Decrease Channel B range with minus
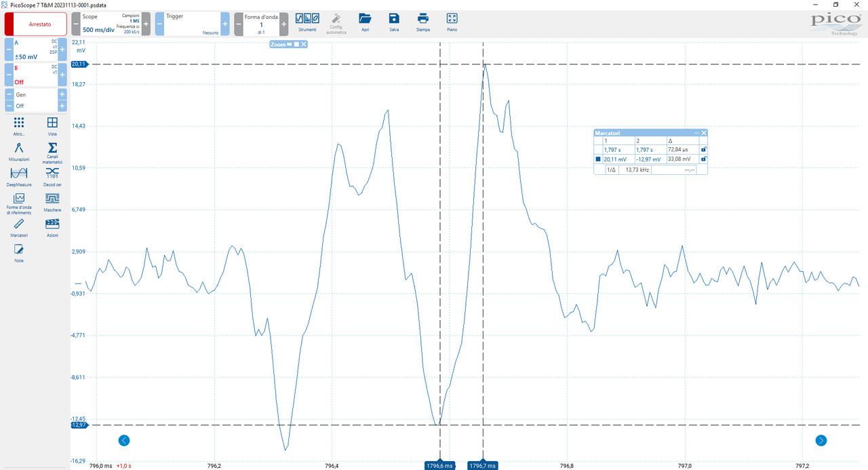The image size is (868, 470). [x=9, y=75]
